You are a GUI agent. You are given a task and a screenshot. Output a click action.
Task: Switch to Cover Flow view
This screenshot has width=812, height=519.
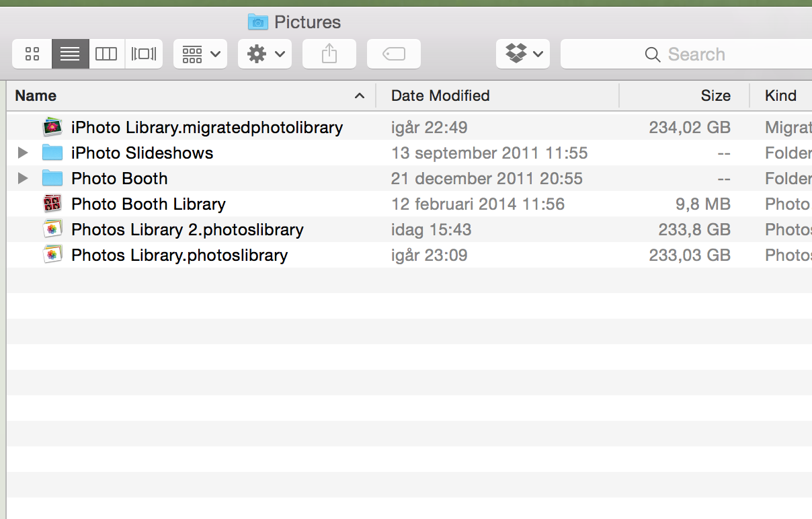tap(143, 54)
